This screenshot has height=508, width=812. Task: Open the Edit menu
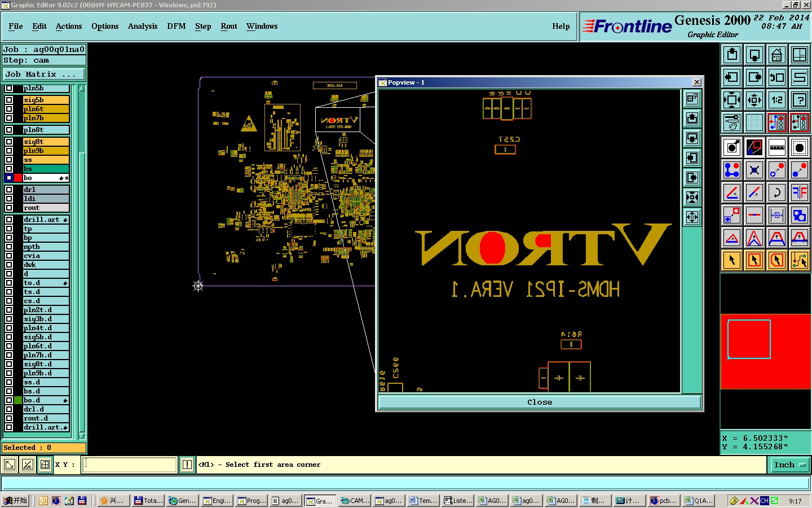coord(39,26)
